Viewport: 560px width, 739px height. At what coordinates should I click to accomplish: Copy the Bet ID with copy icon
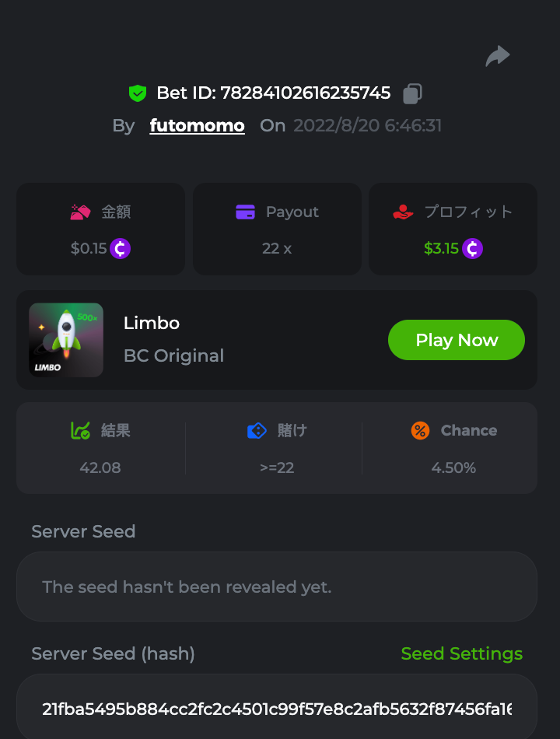pos(412,93)
